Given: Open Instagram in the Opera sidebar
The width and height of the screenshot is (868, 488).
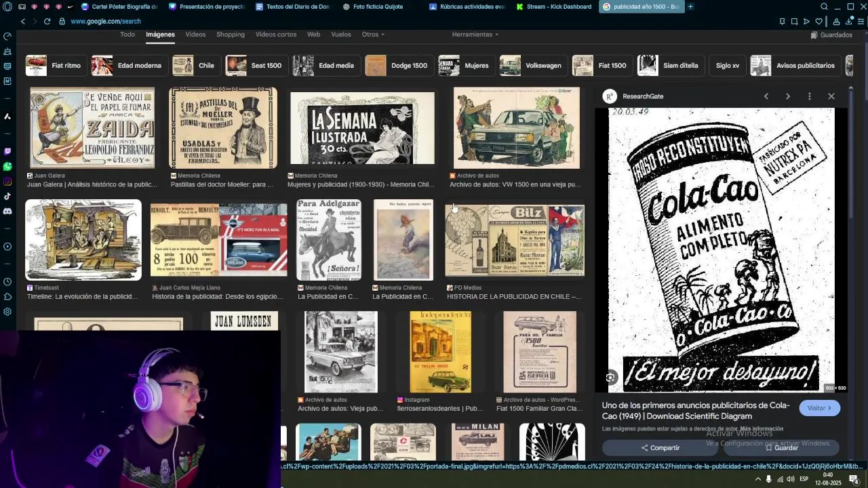Looking at the screenshot, I should (7, 182).
